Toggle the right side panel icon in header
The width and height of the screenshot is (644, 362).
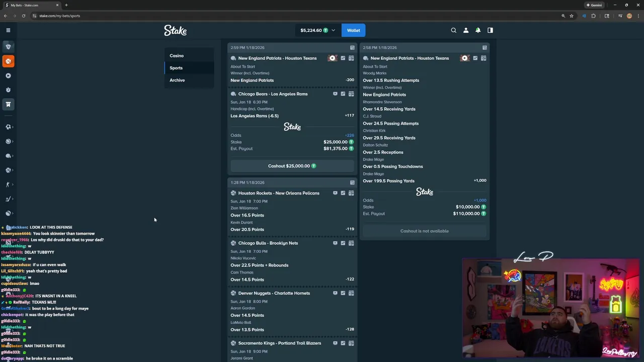coord(490,30)
